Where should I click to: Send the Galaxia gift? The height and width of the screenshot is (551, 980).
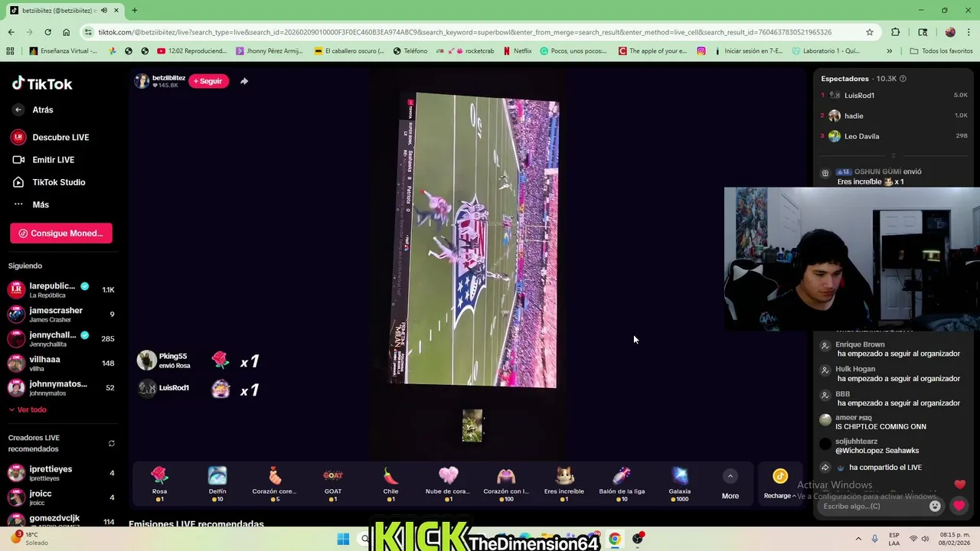pos(680,484)
